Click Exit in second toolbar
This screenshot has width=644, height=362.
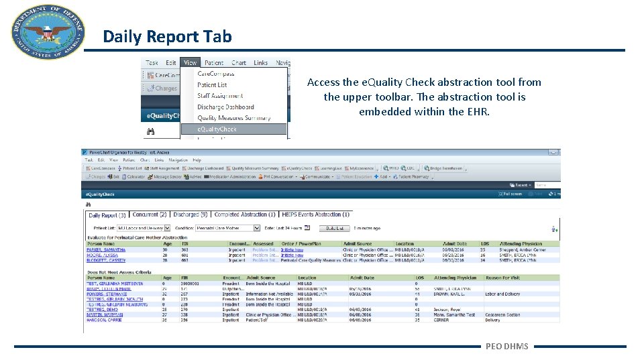point(113,177)
